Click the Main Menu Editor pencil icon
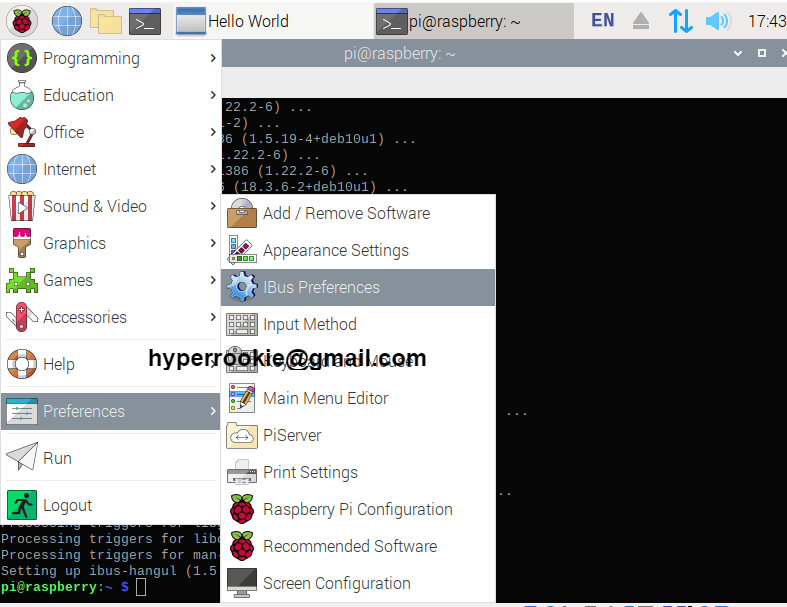 [x=242, y=398]
